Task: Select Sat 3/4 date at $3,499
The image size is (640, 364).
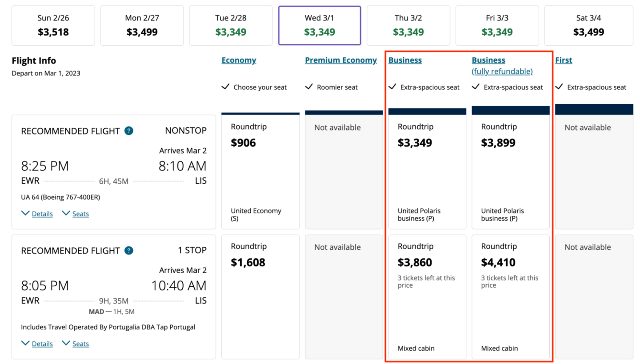Action: pos(588,26)
